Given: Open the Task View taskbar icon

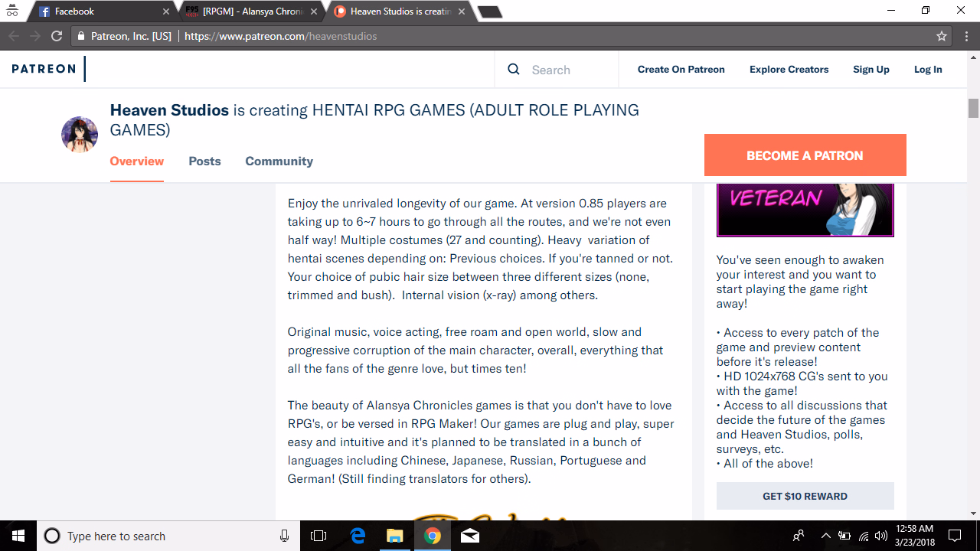Looking at the screenshot, I should (x=318, y=536).
